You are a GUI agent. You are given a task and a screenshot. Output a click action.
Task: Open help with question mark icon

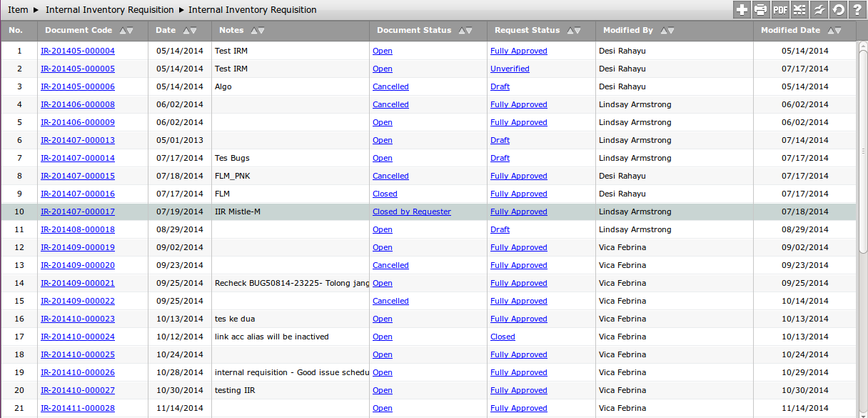(857, 9)
